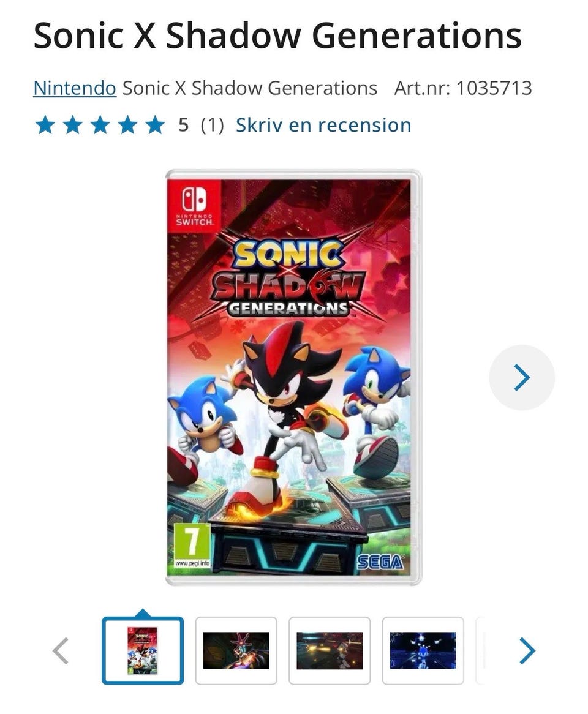Show next product image with round arrow
This screenshot has width=588, height=714.
click(x=522, y=377)
